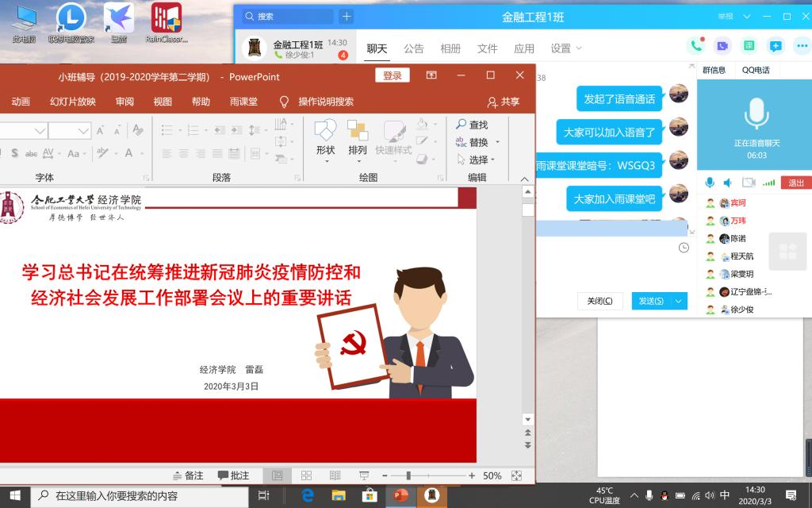Fit slide to current window

(516, 476)
